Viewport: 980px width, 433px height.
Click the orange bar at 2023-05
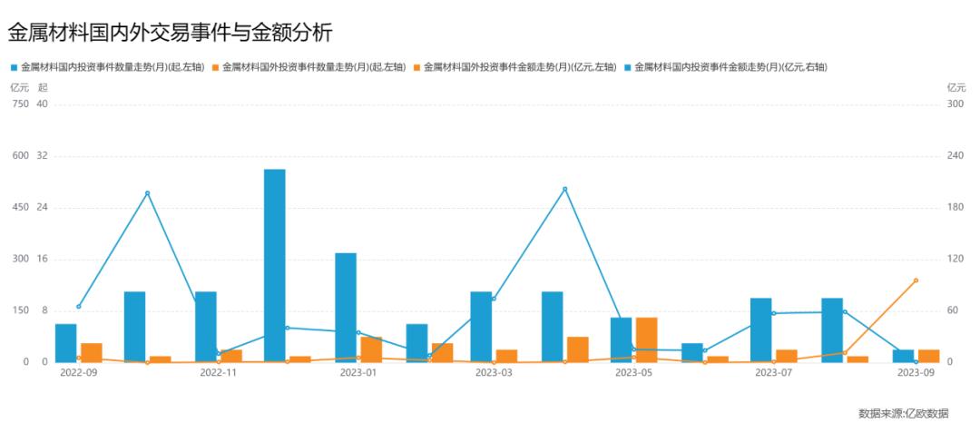coord(646,340)
